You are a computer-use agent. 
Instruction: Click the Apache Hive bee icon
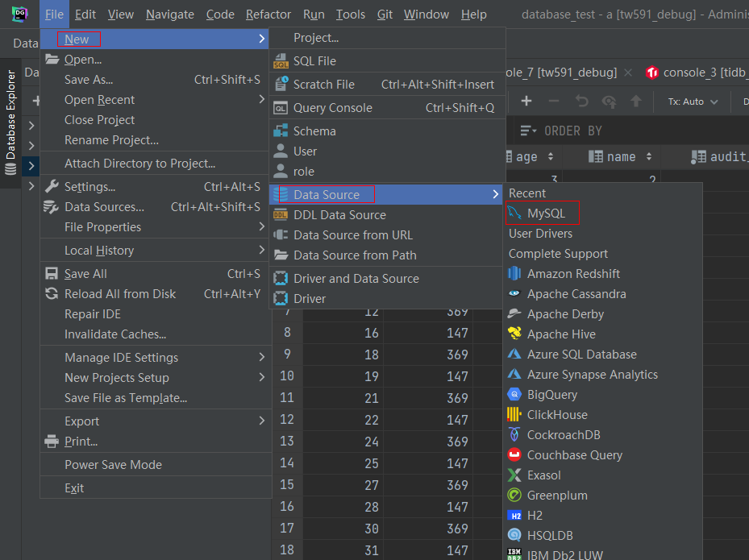(514, 334)
